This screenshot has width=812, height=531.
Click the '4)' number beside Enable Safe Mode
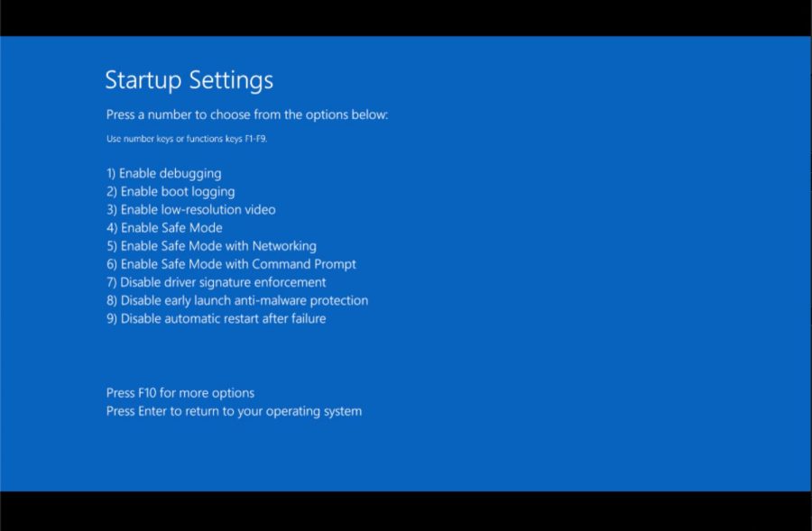pyautogui.click(x=112, y=227)
